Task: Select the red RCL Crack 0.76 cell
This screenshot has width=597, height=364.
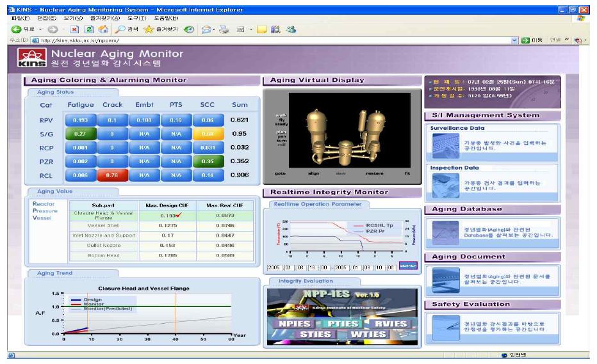Action: (x=111, y=175)
